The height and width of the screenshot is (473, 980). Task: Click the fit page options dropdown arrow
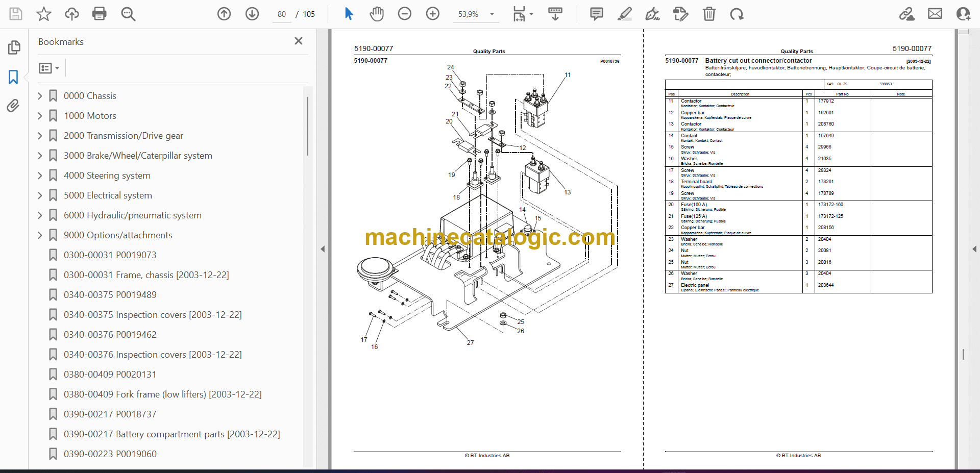tap(531, 14)
